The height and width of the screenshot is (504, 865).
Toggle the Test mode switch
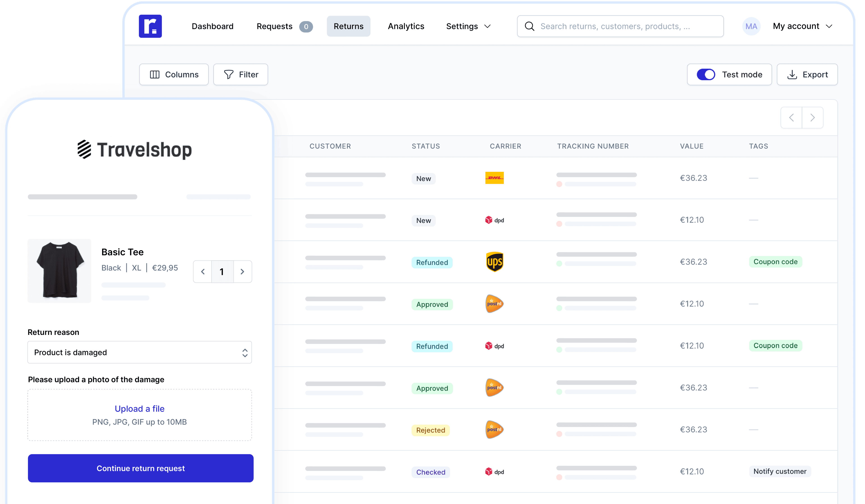click(706, 75)
